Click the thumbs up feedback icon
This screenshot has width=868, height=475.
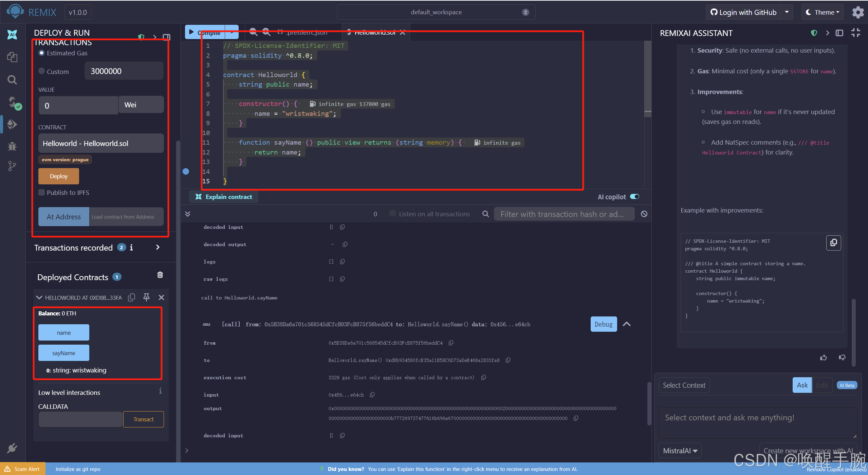[823, 358]
